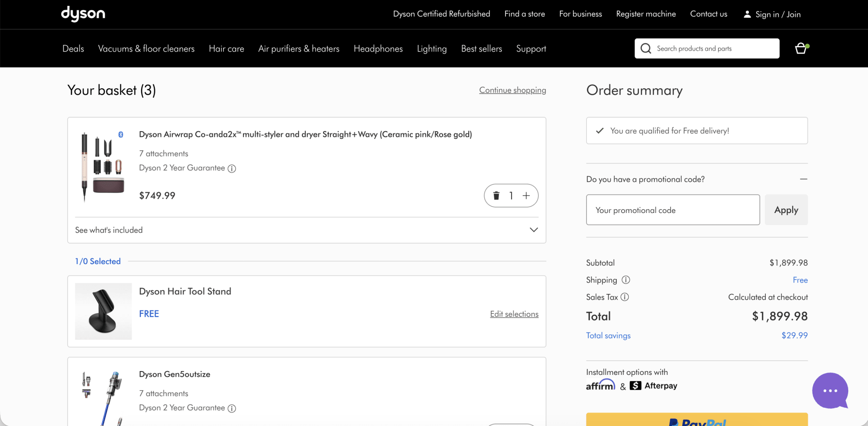Click the Your basket (3) heading
The width and height of the screenshot is (868, 426).
[x=111, y=90]
